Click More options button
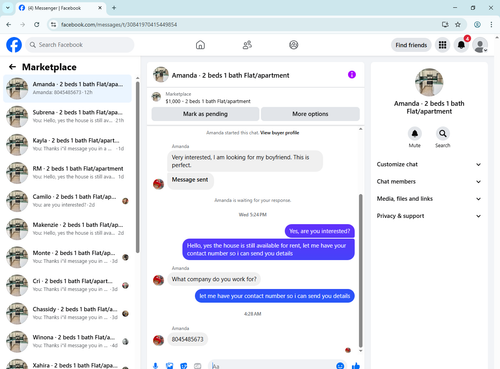This screenshot has height=369, width=500. (310, 114)
